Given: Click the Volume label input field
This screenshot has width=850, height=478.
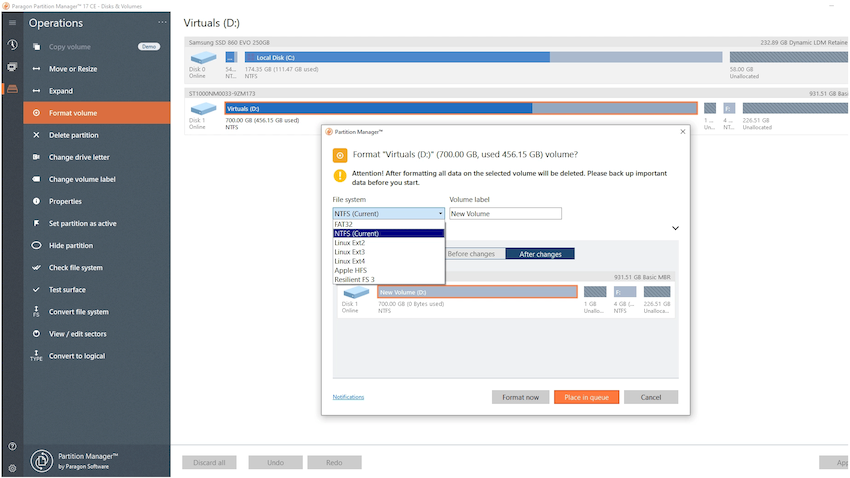Looking at the screenshot, I should (505, 214).
